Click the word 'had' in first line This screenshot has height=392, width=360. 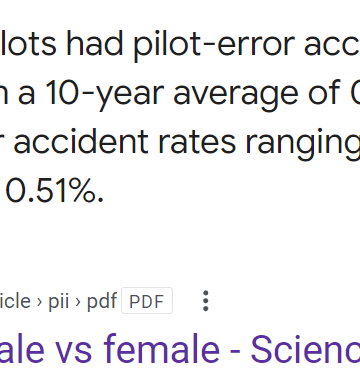95,44
